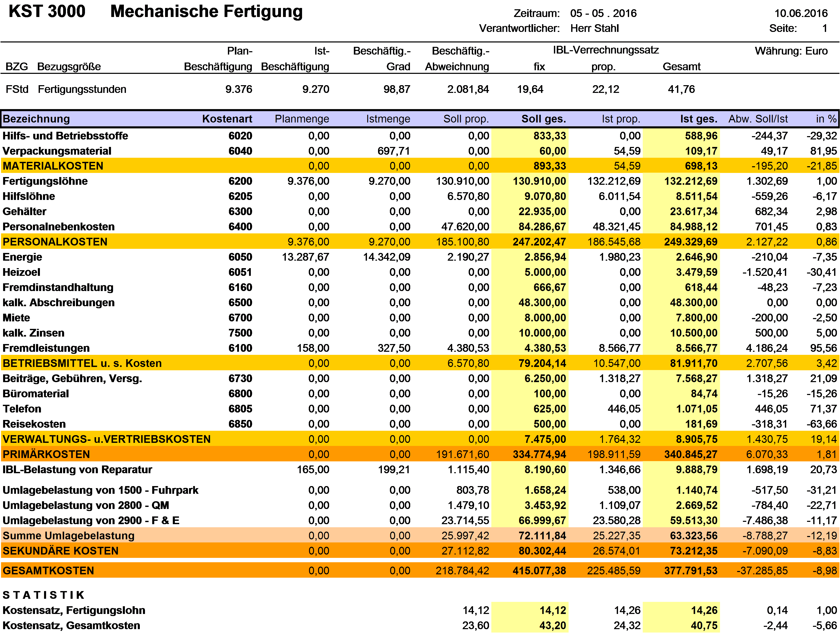Screen dimensions: 840x633
Task: Click the 'KST 3000' heading
Action: click(x=47, y=11)
